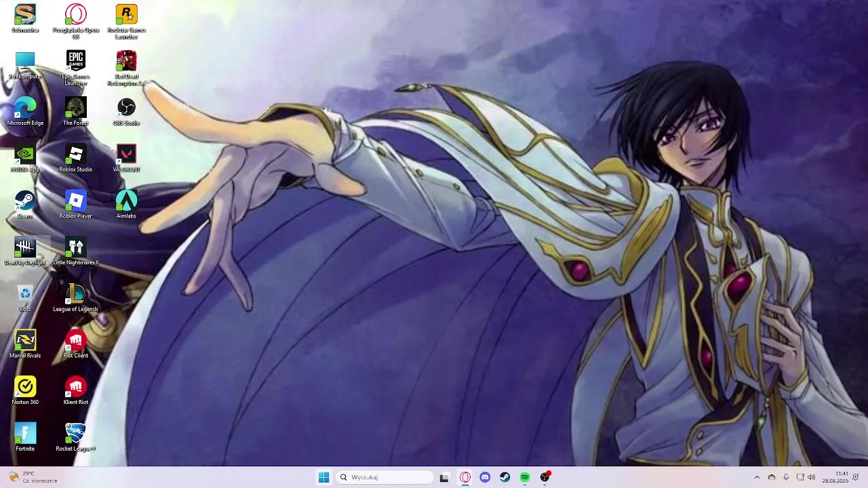The image size is (868, 488).
Task: Select the Ten komputer desktop icon
Action: (x=25, y=65)
